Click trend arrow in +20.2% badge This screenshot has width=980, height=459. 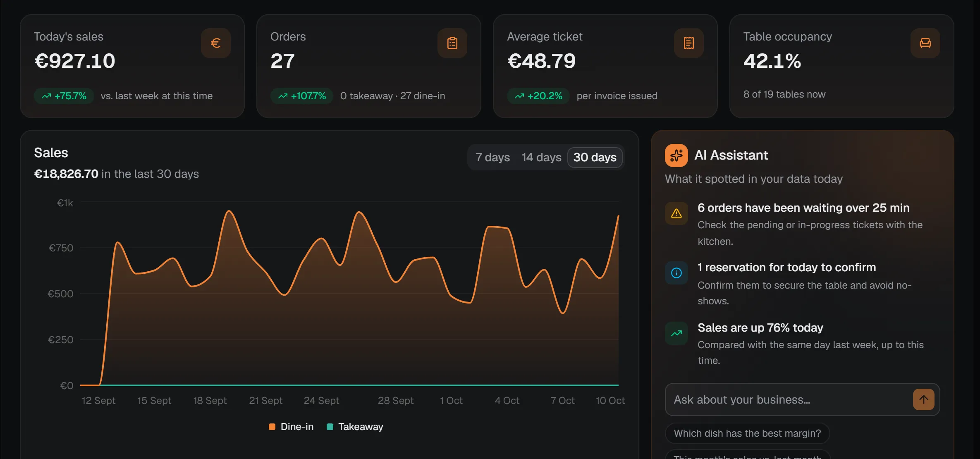click(x=519, y=96)
